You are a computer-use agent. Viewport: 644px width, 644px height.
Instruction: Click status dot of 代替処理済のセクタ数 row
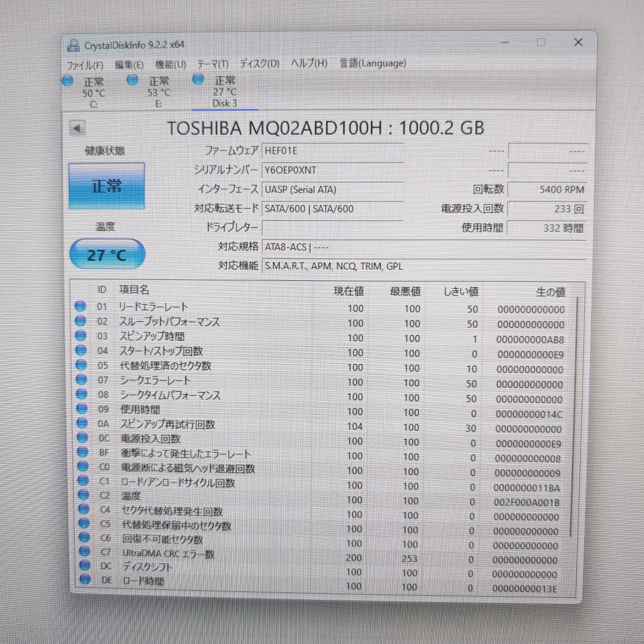click(81, 365)
